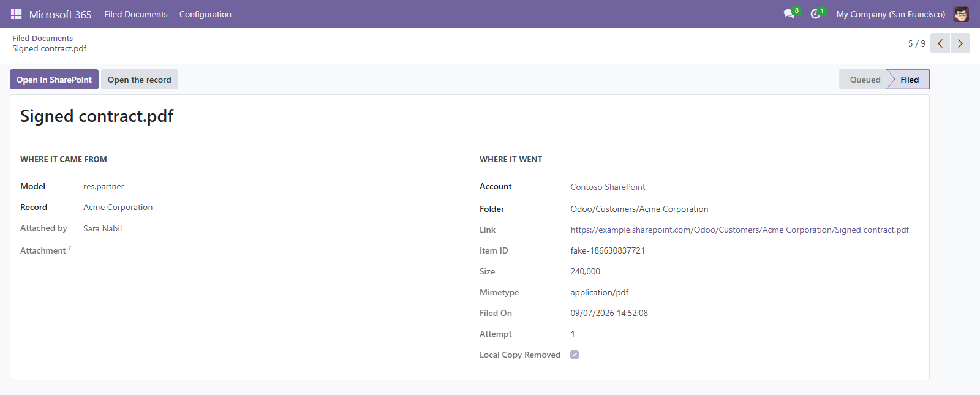Select the Filed status stage

[910, 80]
